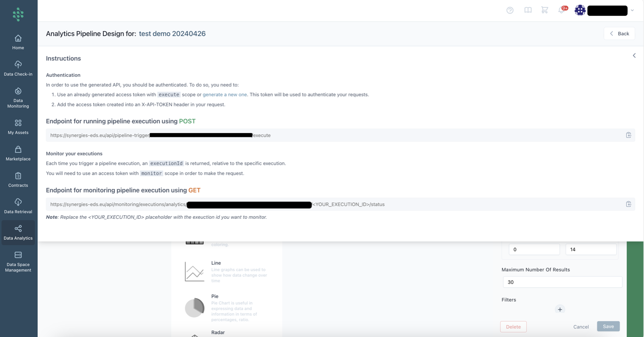Click the Save button
644x337 pixels.
[x=608, y=326]
